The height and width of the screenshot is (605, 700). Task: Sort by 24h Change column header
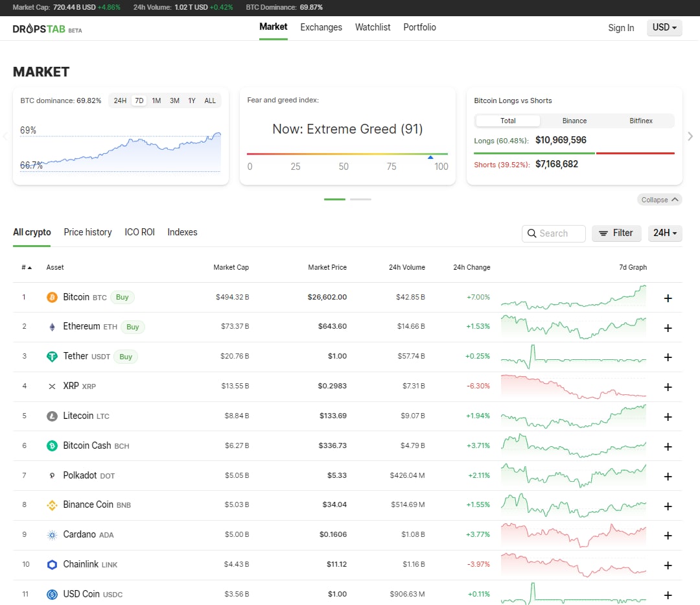click(471, 267)
